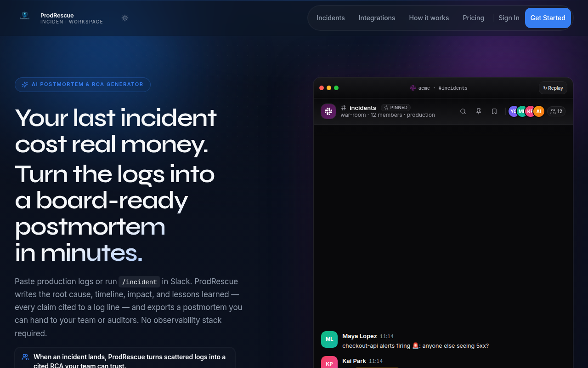Click the 12 members count pill
This screenshot has height=368, width=588.
556,111
